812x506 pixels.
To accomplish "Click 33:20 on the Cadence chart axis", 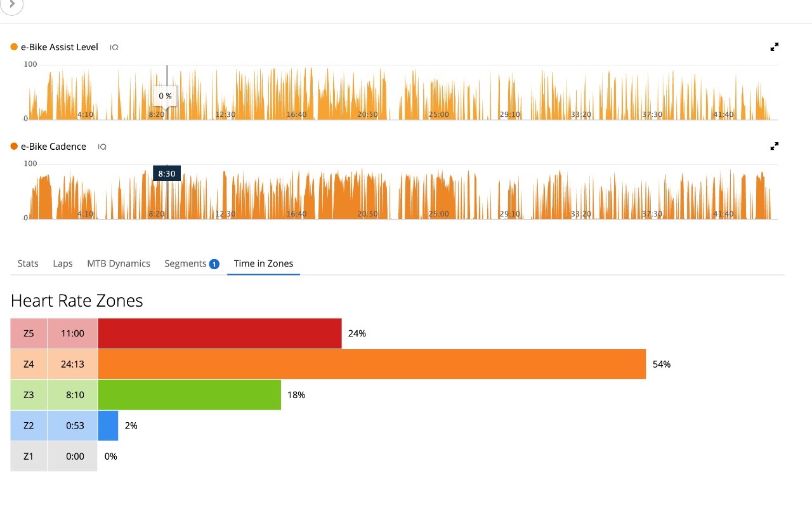I will (x=581, y=214).
